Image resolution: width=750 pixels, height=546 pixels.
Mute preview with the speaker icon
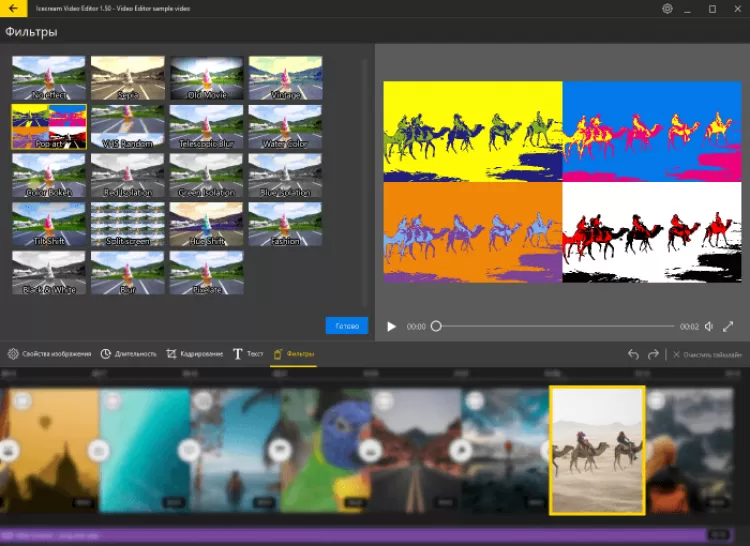coord(709,326)
